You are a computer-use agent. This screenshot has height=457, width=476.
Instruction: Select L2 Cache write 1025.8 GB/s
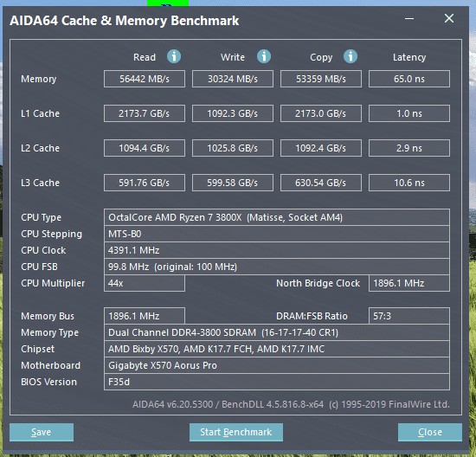233,148
